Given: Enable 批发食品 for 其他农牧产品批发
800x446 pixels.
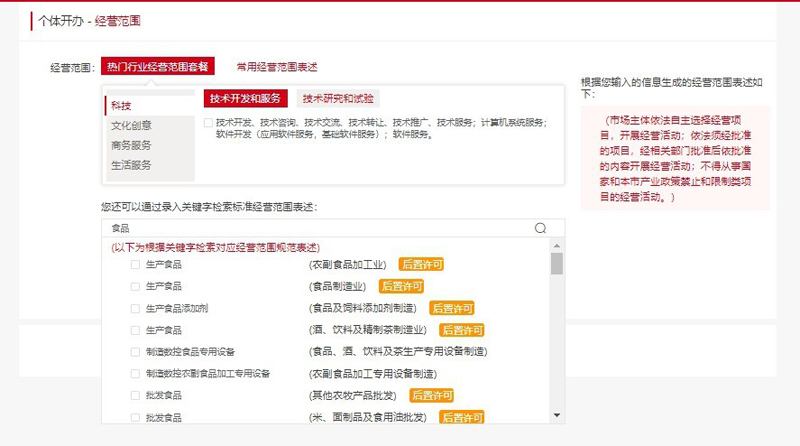Looking at the screenshot, I should click(135, 396).
